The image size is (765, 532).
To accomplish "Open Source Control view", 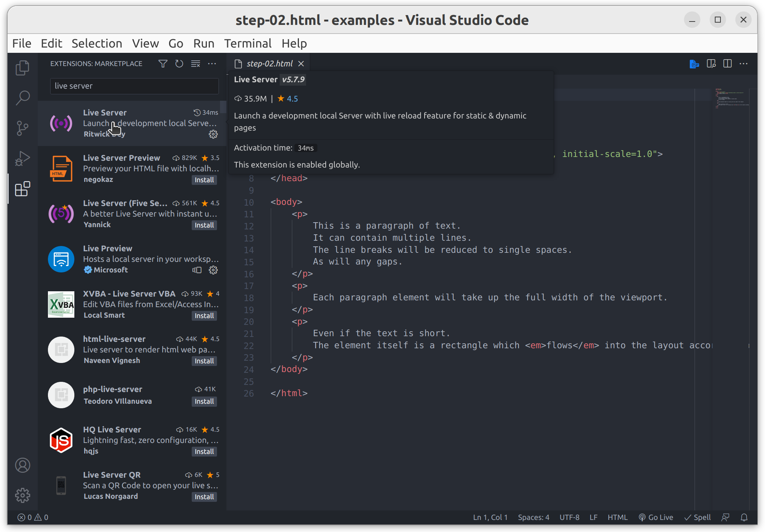I will [23, 128].
